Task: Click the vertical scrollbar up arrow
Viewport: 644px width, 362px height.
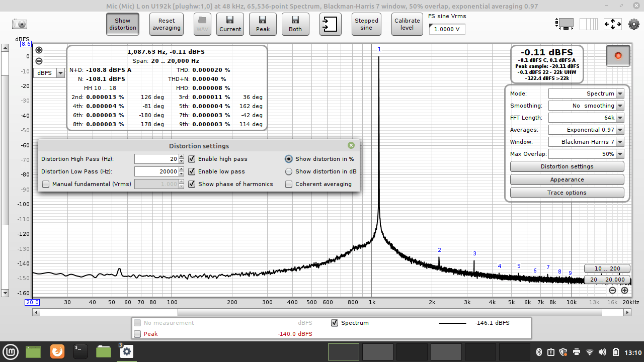Action: coord(5,48)
